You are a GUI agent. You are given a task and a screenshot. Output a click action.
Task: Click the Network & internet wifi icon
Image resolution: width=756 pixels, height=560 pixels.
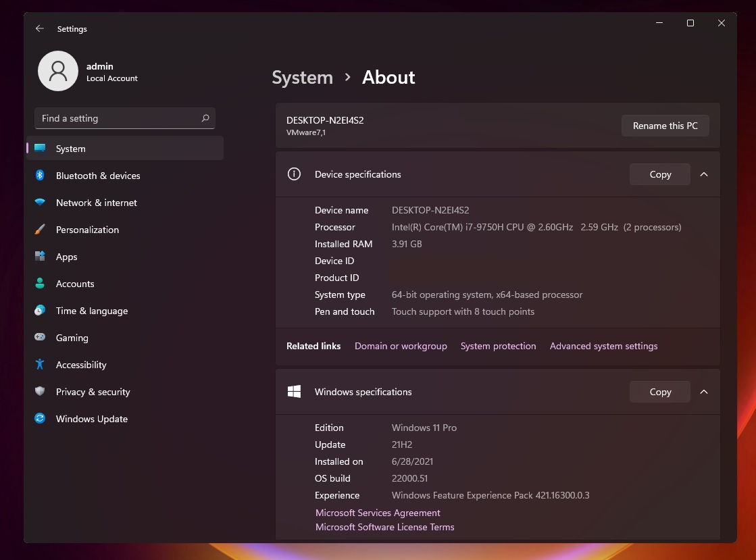click(x=40, y=203)
